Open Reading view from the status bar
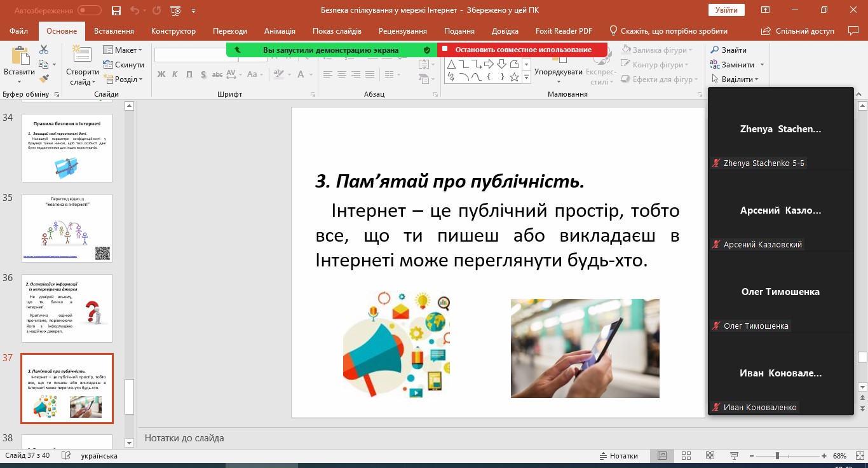This screenshot has height=468, width=868. click(710, 456)
